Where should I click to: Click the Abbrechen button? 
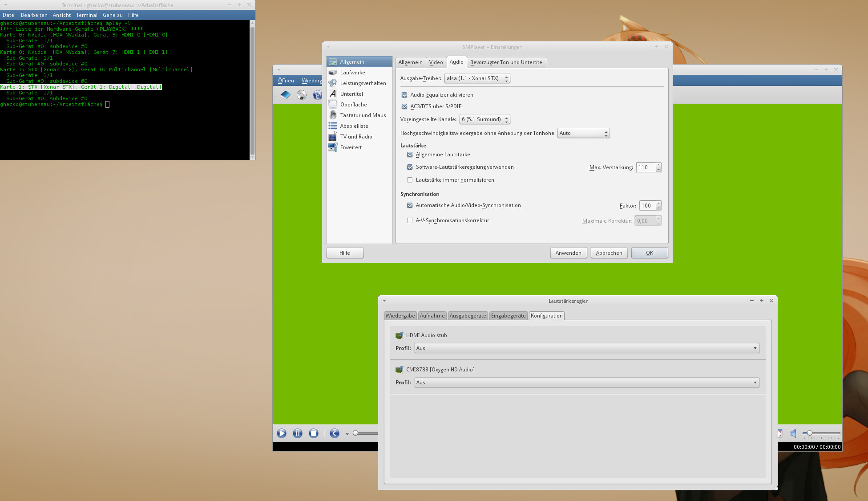click(609, 253)
